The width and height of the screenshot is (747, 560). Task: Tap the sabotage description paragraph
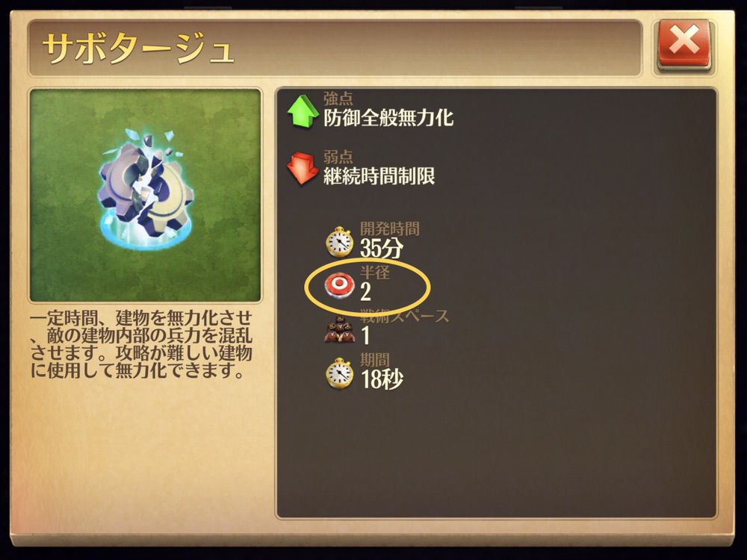click(141, 344)
